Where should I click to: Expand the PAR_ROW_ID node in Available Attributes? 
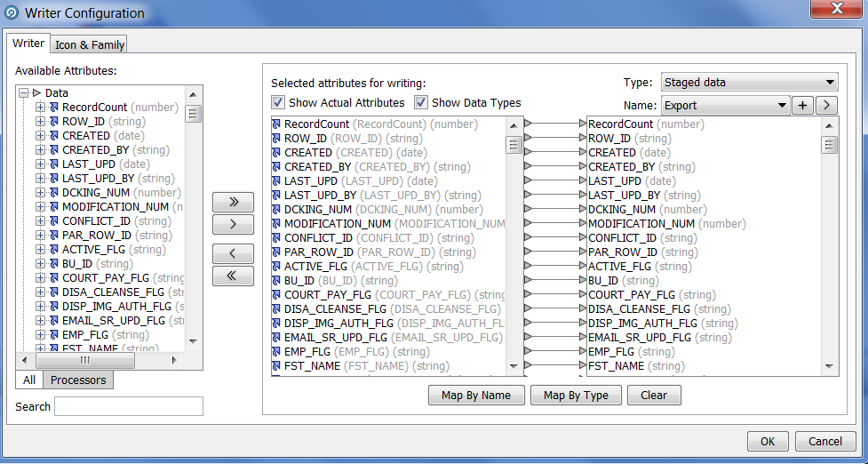click(x=40, y=236)
